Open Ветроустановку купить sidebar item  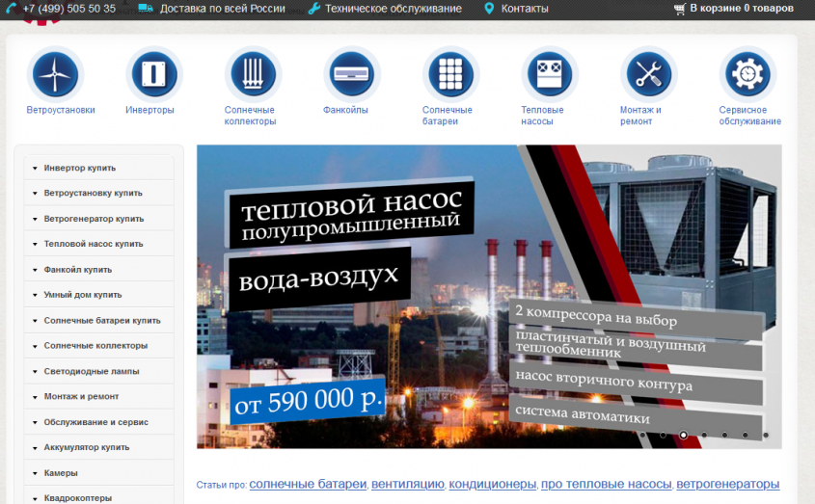pos(98,193)
